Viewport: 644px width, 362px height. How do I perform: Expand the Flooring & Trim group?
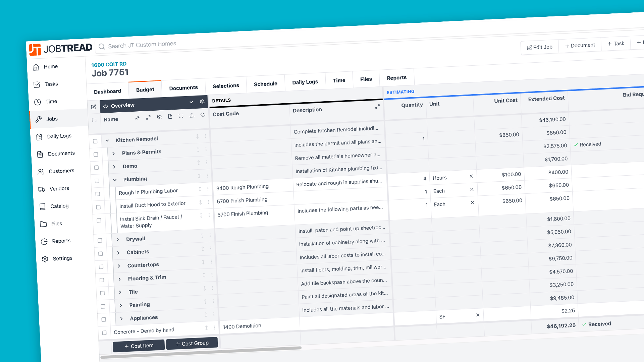(x=120, y=279)
